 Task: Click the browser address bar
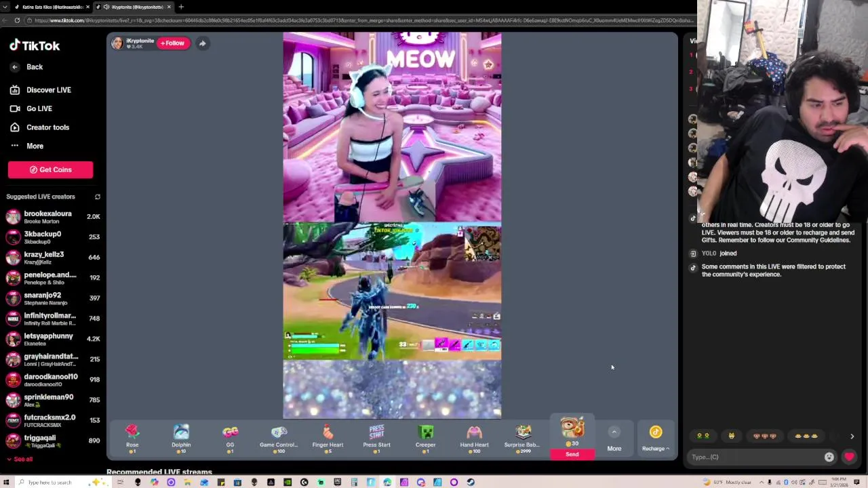click(x=359, y=20)
